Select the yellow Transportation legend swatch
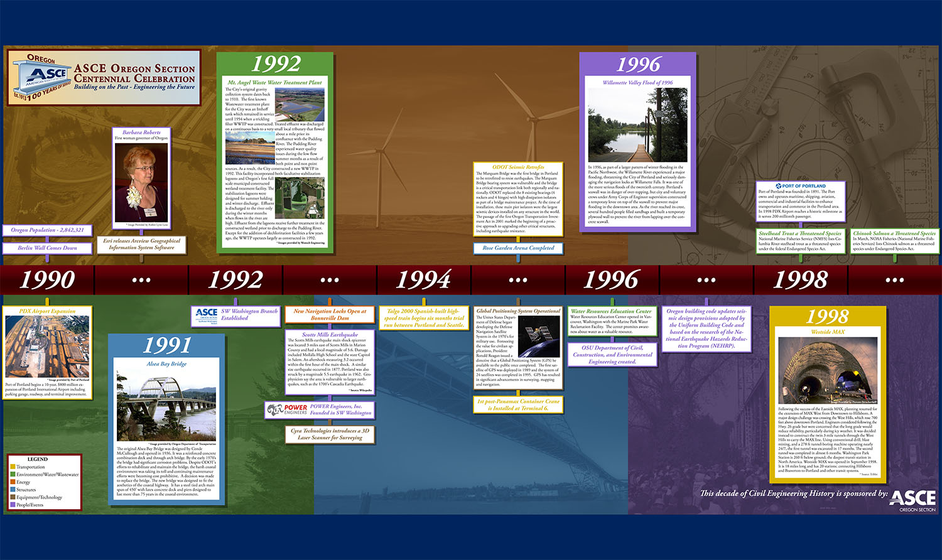 [13, 467]
